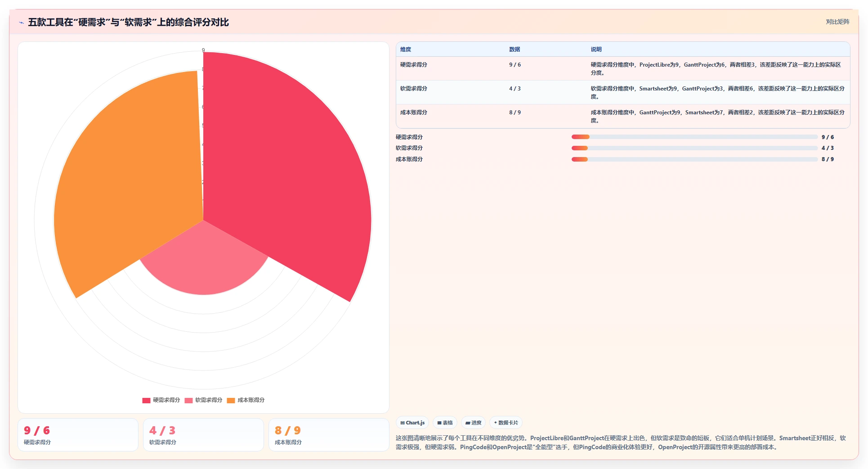This screenshot has width=868, height=469.
Task: Click the 4 / 3 table data cell
Action: (515, 89)
